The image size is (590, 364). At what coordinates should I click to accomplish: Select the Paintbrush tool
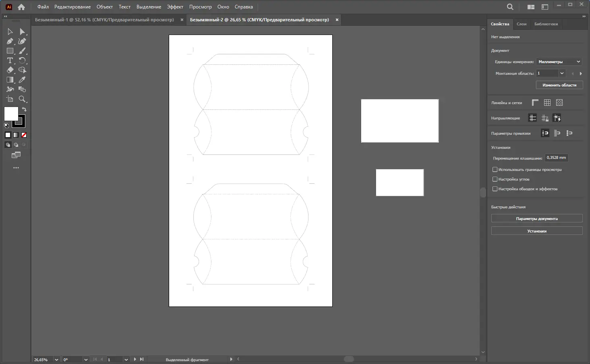(x=23, y=51)
